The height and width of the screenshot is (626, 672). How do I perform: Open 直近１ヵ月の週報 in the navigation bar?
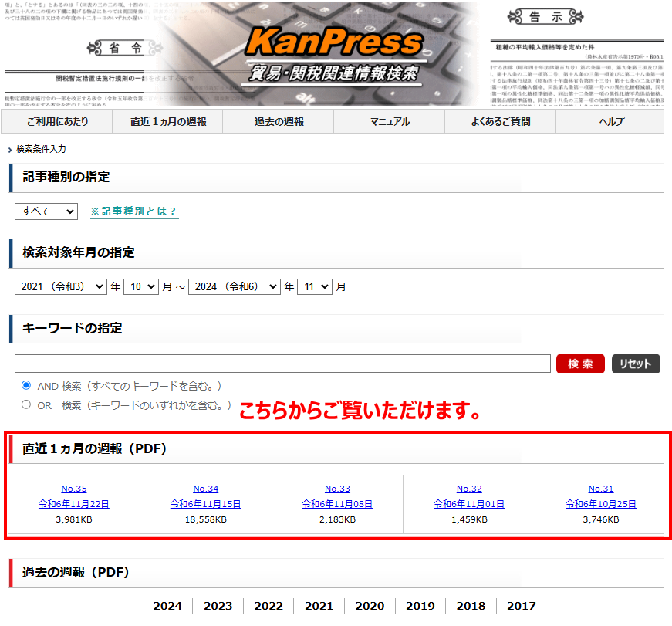[168, 121]
